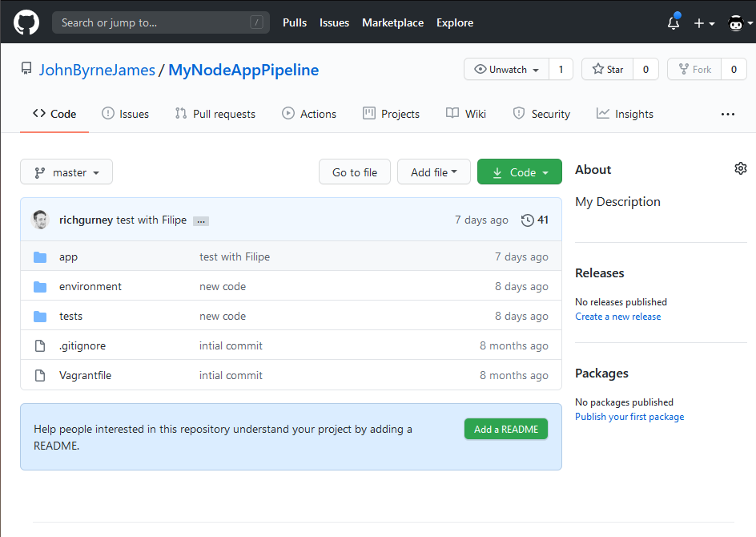
Task: Click the .gitignore file icon
Action: (40, 346)
